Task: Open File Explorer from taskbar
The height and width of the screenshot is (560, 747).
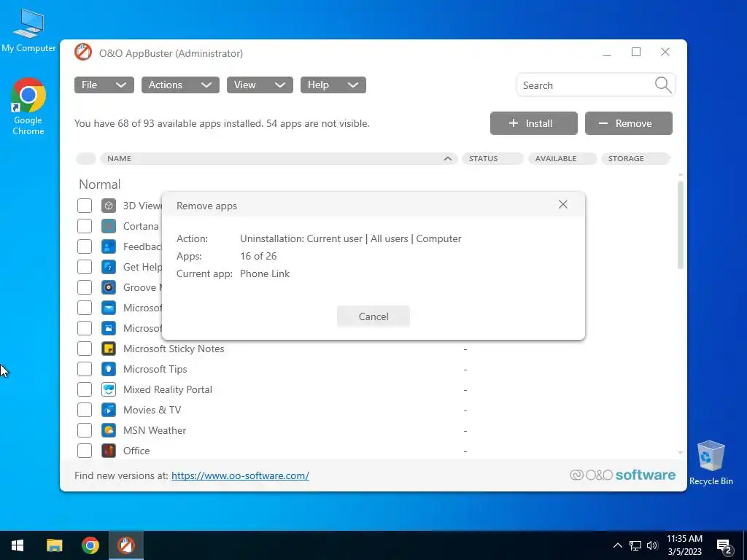Action: (54, 545)
